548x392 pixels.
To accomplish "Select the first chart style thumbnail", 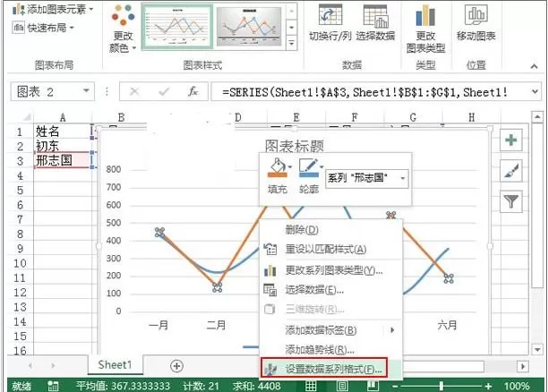I will [177, 27].
